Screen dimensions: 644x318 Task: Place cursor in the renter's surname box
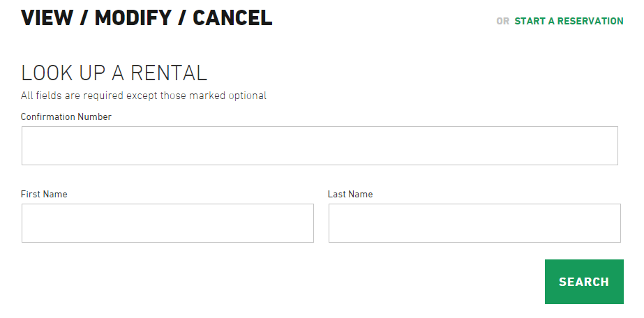pos(474,223)
